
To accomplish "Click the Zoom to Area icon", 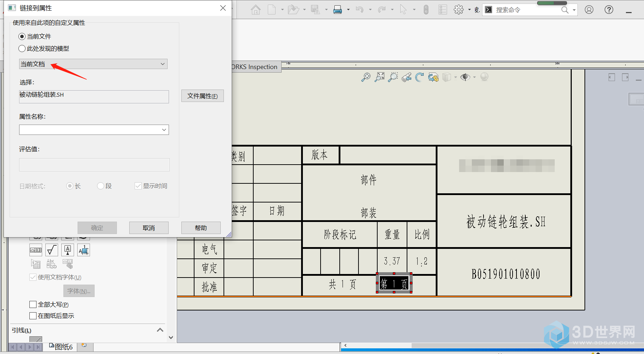I will click(379, 77).
